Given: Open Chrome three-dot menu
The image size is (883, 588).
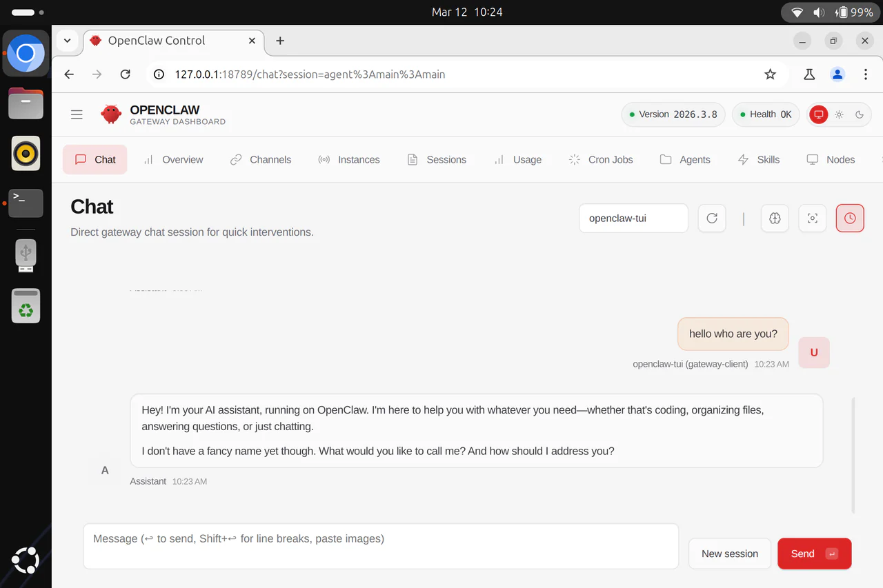Looking at the screenshot, I should (x=866, y=74).
